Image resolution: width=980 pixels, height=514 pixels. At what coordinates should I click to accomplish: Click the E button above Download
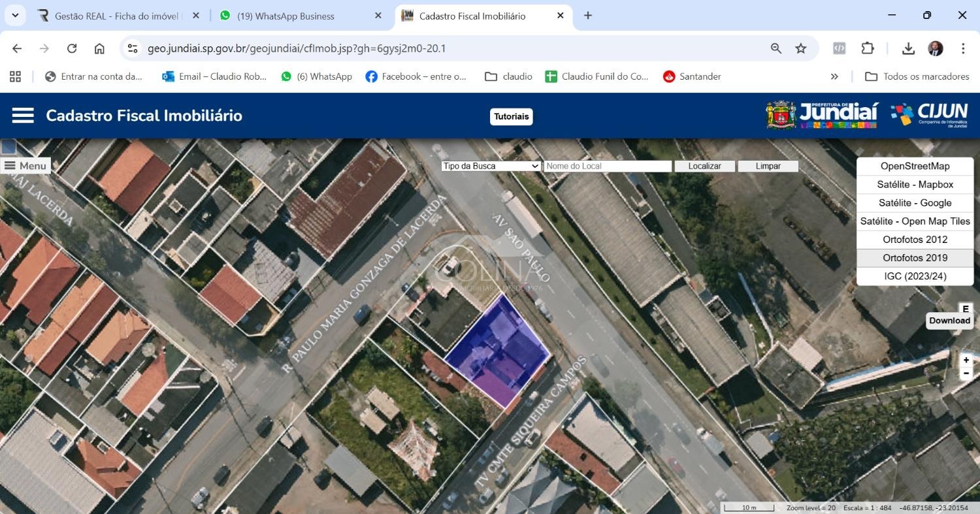point(966,309)
